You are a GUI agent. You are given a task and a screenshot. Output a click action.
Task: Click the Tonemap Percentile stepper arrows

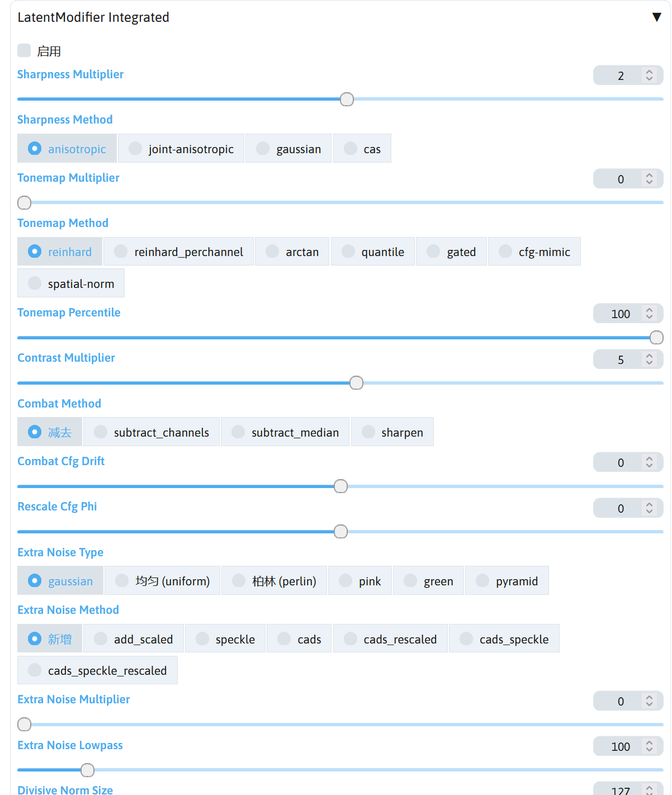click(649, 314)
